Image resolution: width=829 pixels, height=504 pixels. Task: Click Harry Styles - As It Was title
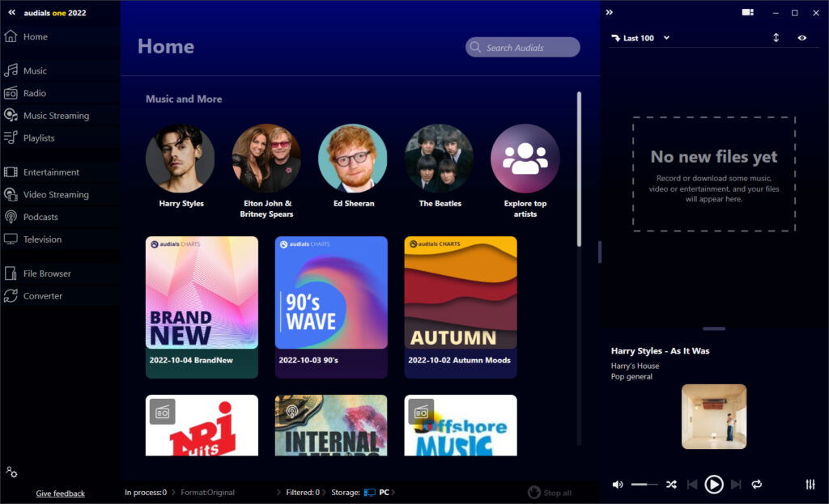661,351
